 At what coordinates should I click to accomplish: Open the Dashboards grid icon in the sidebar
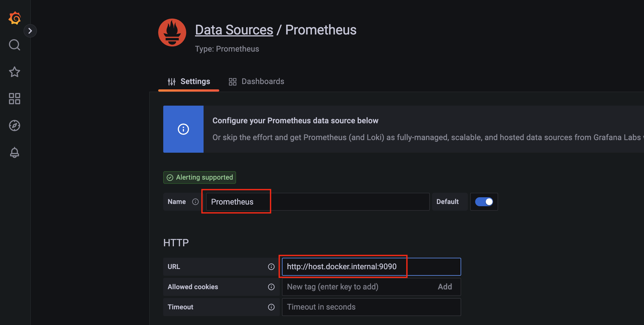[x=15, y=99]
